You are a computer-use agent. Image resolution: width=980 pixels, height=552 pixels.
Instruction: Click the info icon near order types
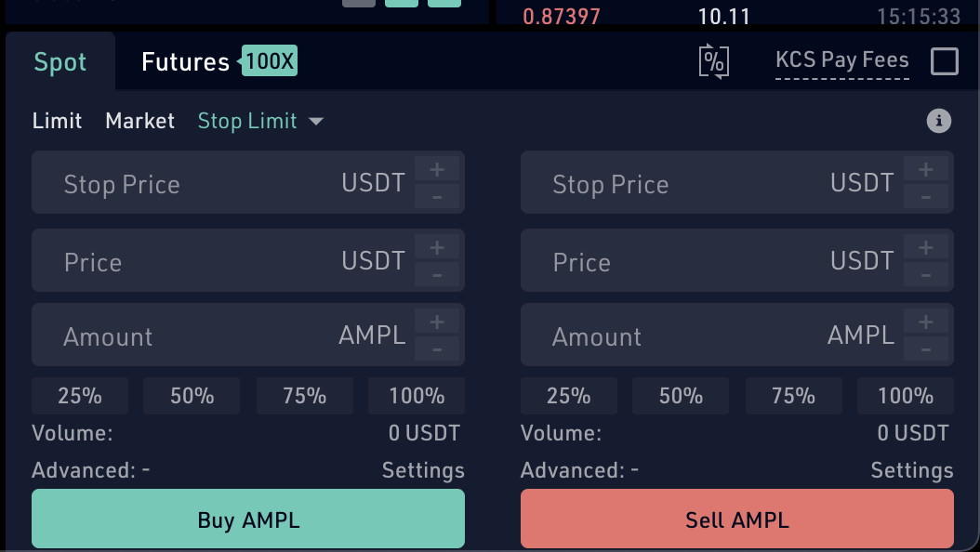coord(939,121)
